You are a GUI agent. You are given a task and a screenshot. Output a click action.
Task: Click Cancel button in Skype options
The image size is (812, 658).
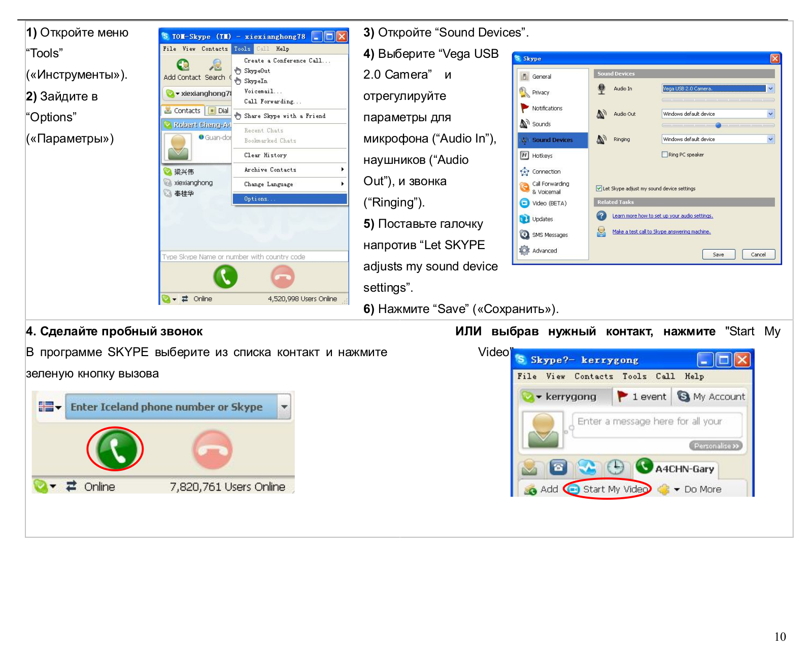tap(759, 255)
